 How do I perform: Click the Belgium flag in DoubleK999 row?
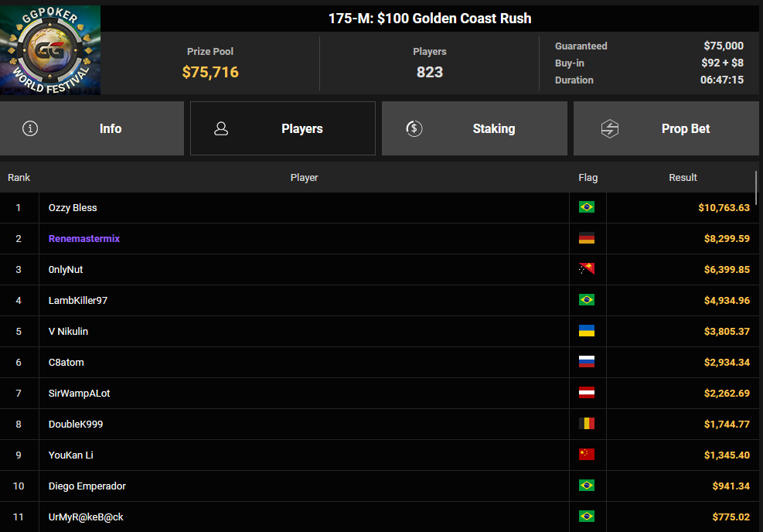click(x=587, y=424)
